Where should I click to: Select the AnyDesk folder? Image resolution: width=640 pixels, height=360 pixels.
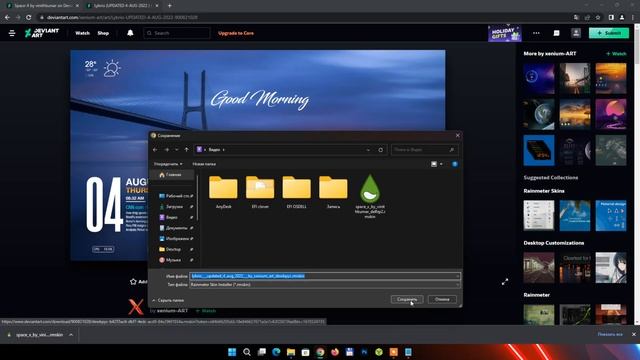click(x=223, y=192)
